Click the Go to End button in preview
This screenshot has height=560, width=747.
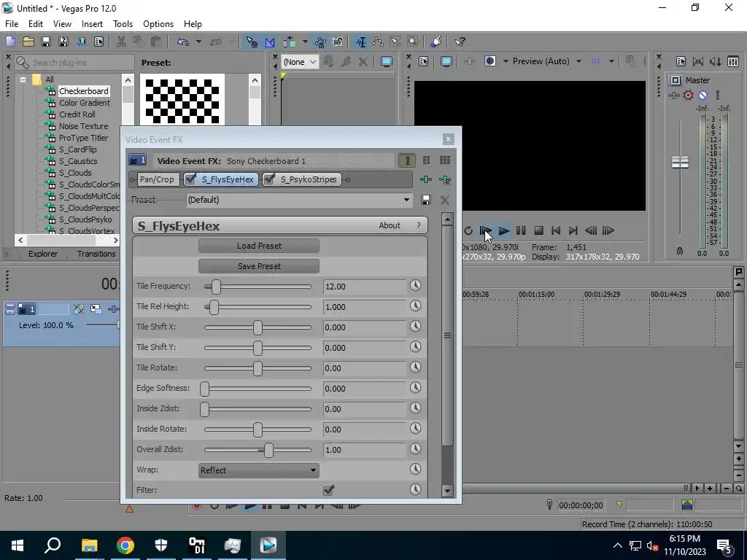click(573, 230)
